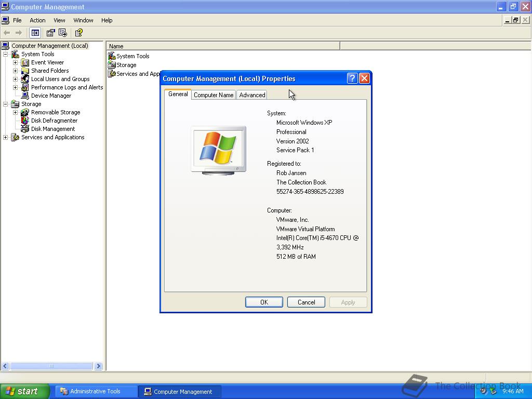This screenshot has width=532, height=399.
Task: Open the Window menu
Action: (x=83, y=20)
